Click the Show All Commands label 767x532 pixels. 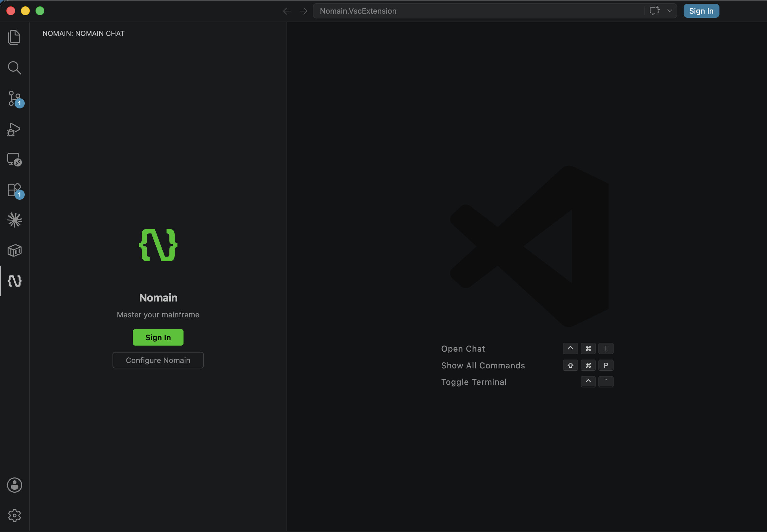click(x=483, y=365)
